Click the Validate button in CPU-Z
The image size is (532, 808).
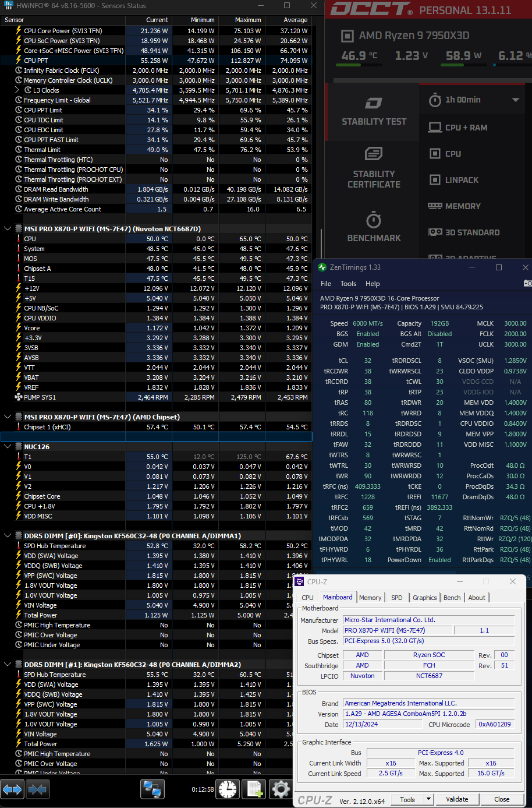click(456, 799)
